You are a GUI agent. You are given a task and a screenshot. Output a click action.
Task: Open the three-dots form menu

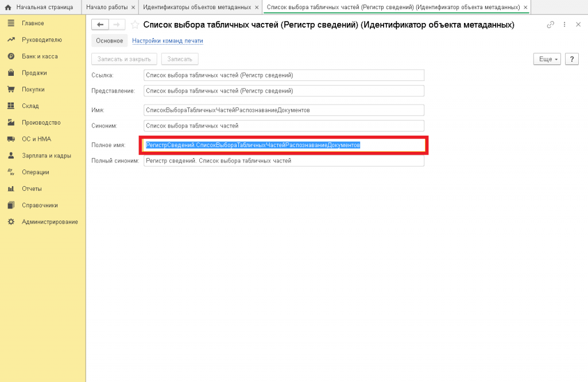(564, 25)
